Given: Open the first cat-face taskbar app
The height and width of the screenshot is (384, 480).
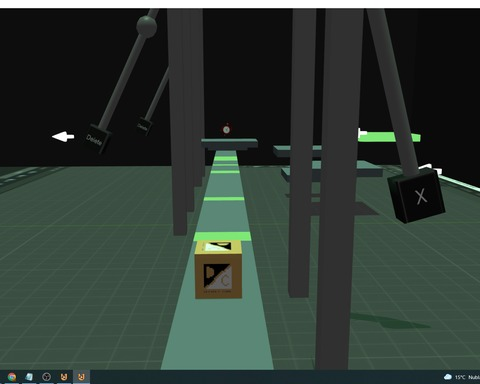Looking at the screenshot, I should click(x=64, y=377).
